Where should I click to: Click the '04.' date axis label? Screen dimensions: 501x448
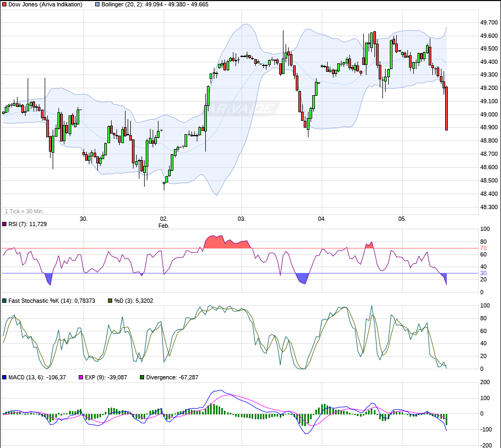321,219
